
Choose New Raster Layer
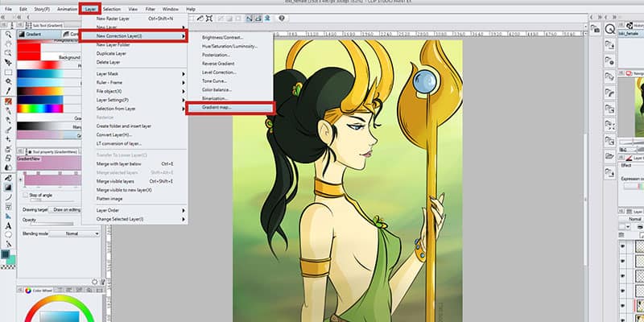(x=134, y=19)
